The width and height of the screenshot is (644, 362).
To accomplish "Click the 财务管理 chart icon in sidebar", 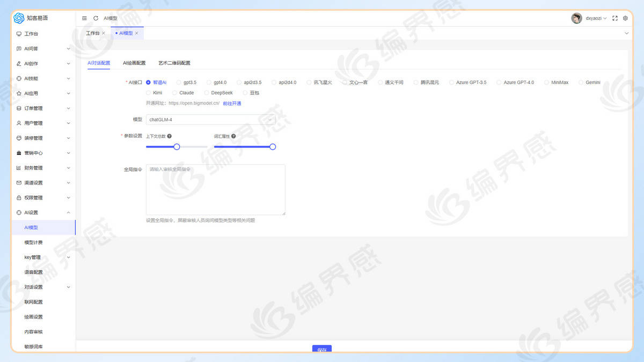I will (x=19, y=168).
